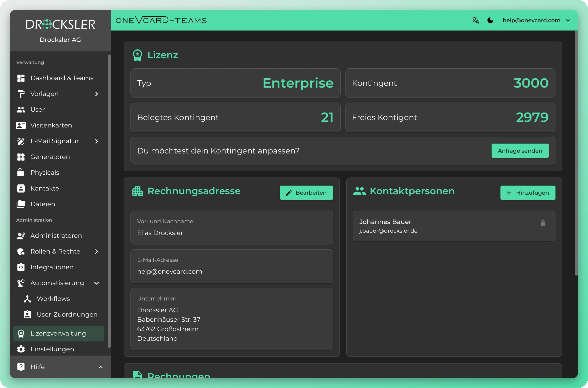Click the Johannes Bauer contact name

click(x=385, y=222)
